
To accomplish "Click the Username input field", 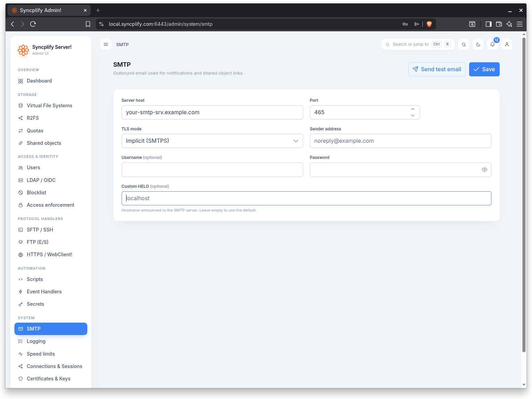I will coord(212,170).
